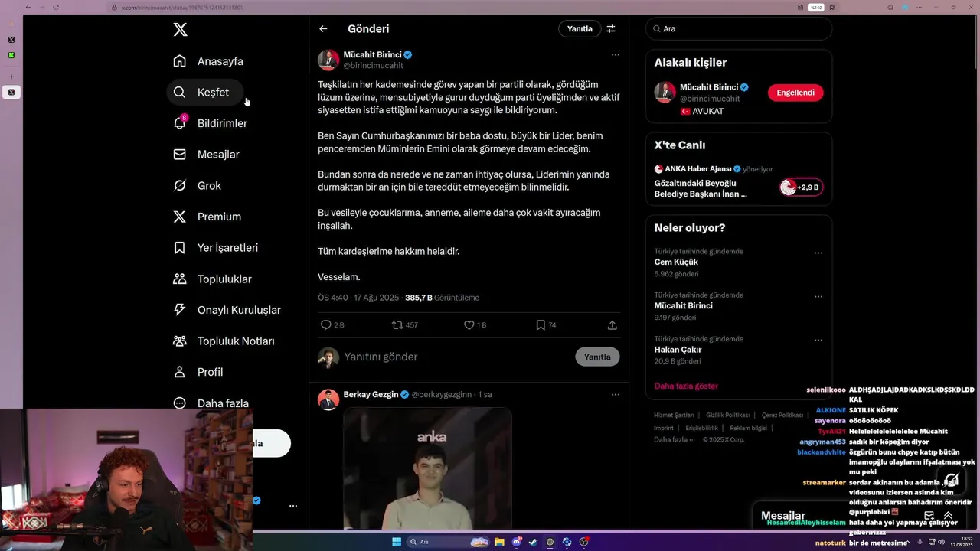Open reply sort settings icon in the header
Image resolution: width=980 pixels, height=551 pixels.
(611, 29)
